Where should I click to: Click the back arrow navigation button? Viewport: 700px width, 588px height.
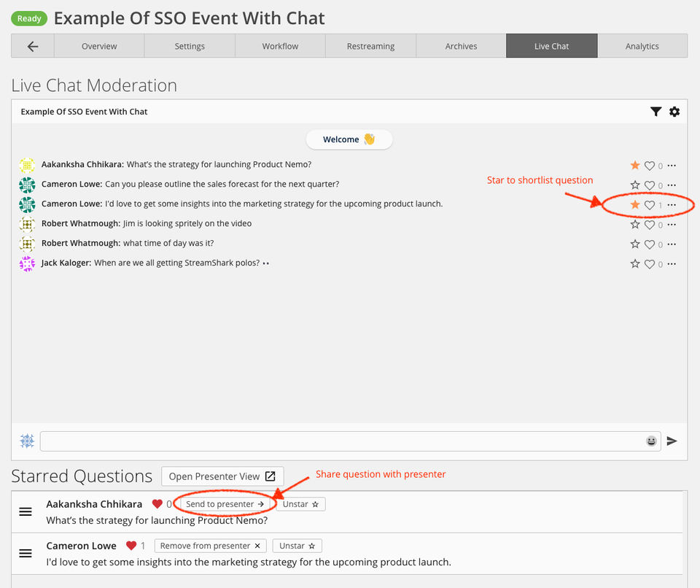(33, 46)
